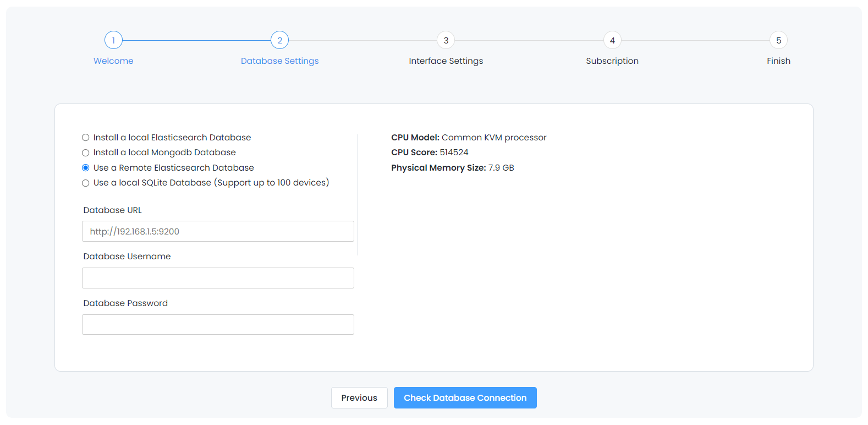Click step 1 circle in wizard
This screenshot has width=868, height=425.
pyautogui.click(x=113, y=40)
